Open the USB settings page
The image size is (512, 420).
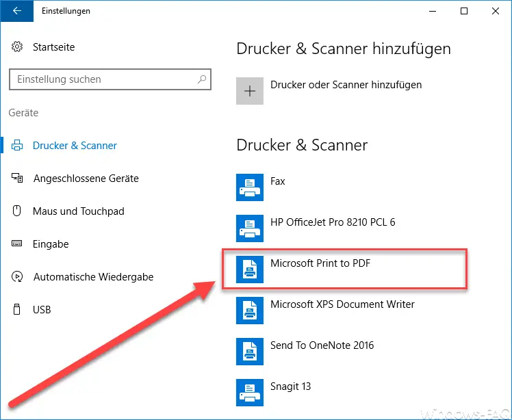point(42,309)
